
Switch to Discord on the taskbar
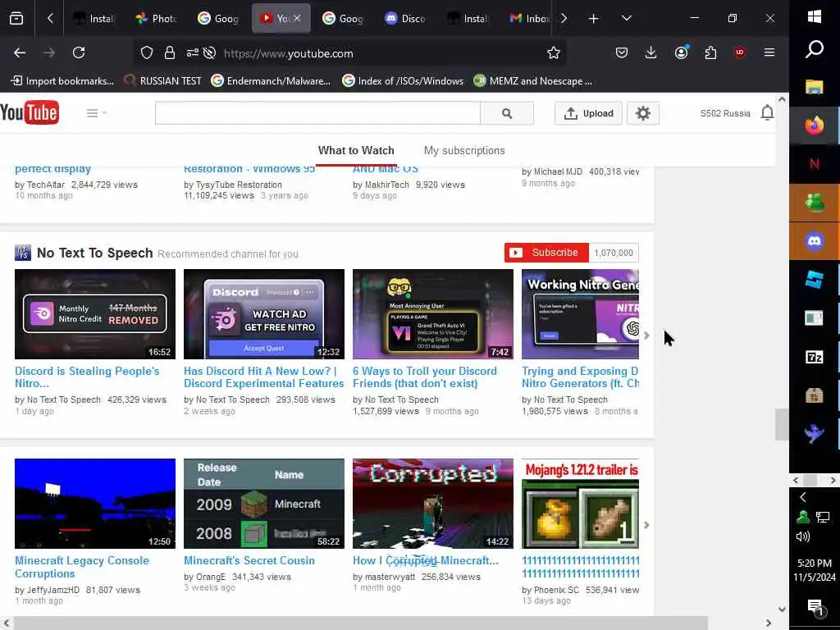coord(815,241)
